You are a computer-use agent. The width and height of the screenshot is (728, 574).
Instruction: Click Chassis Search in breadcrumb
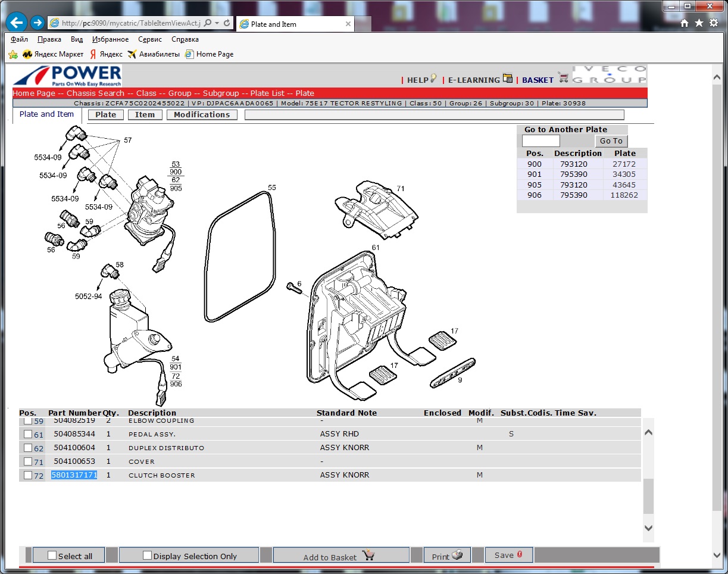[95, 93]
